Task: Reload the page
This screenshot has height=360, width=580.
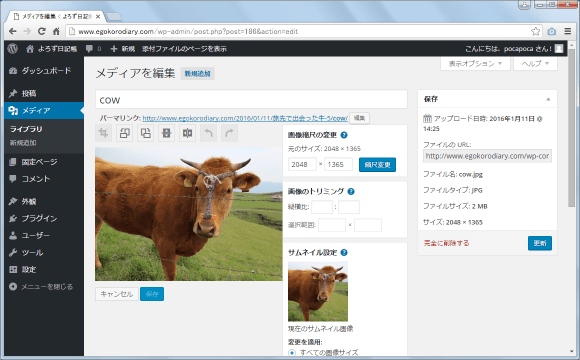Action: 42,31
